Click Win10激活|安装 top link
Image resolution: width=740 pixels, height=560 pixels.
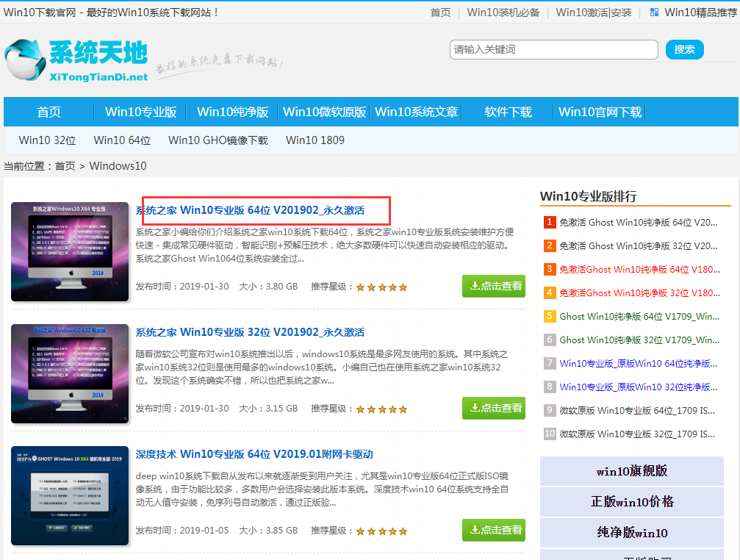point(594,12)
